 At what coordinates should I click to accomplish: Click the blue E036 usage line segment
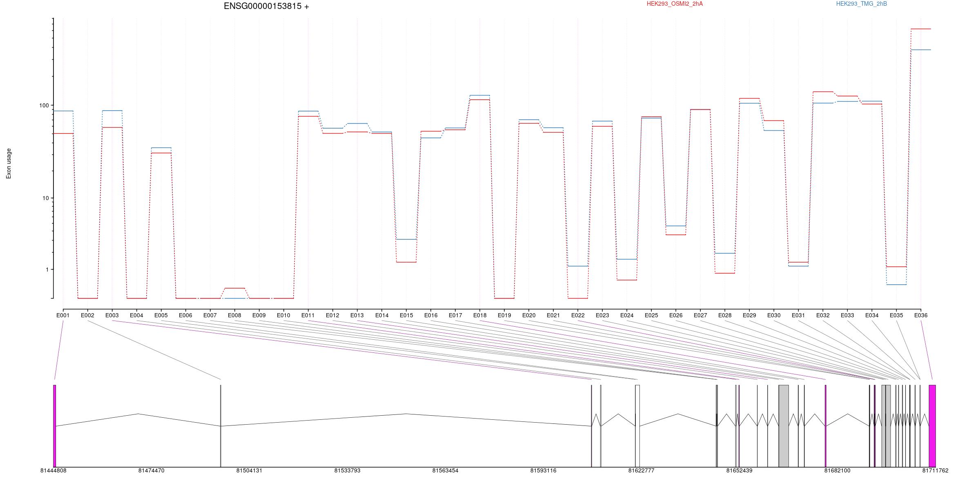[x=921, y=50]
